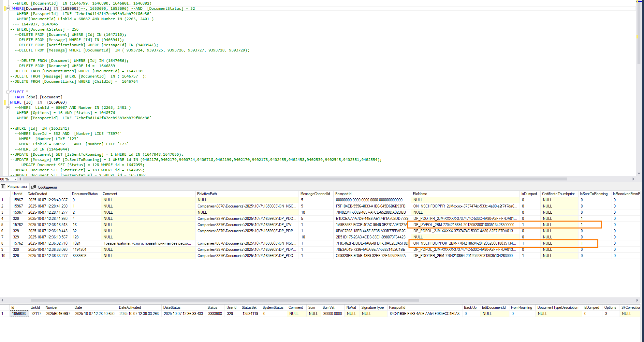The width and height of the screenshot is (644, 342).
Task: Click the Результаты grid icon
Action: 3,187
